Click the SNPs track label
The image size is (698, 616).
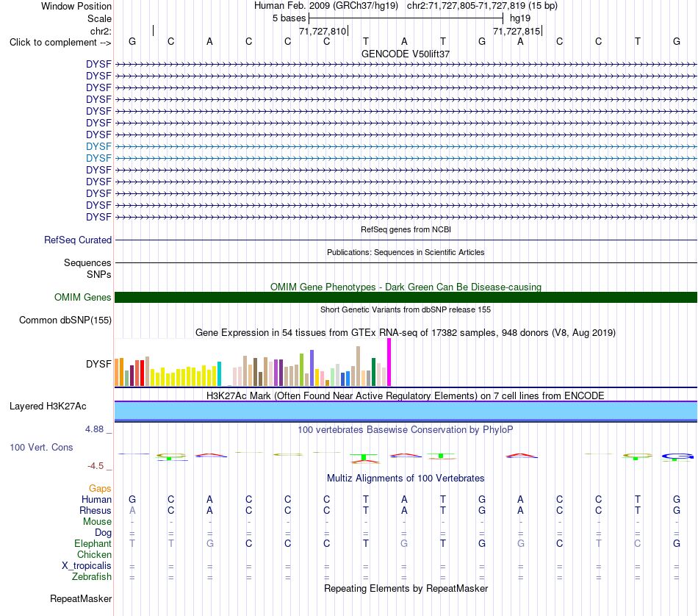(x=99, y=274)
